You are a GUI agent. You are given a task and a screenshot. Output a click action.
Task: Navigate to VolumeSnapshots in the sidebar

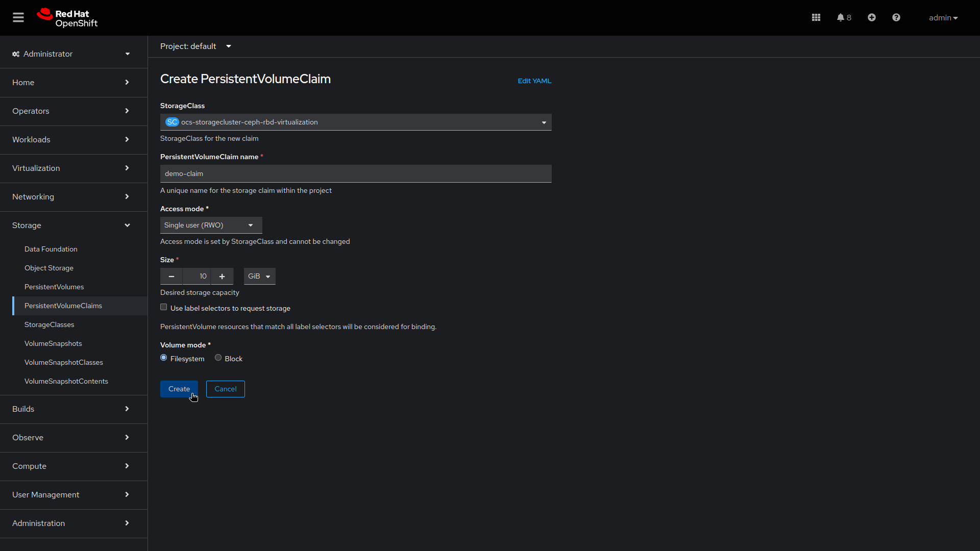point(53,343)
